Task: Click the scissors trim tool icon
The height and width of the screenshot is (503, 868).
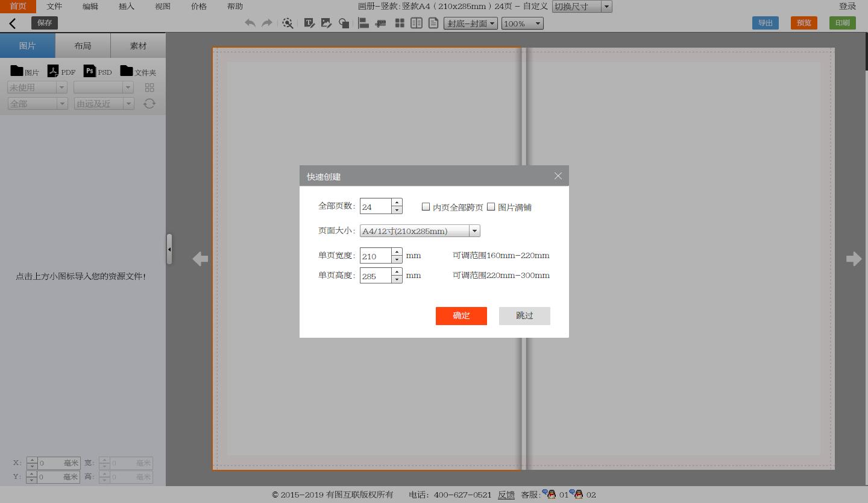Action: (x=380, y=23)
